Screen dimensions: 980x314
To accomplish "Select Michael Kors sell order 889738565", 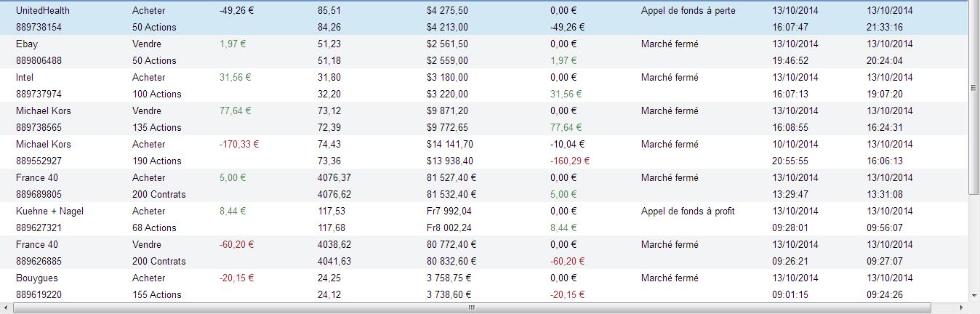I will coord(39,127).
